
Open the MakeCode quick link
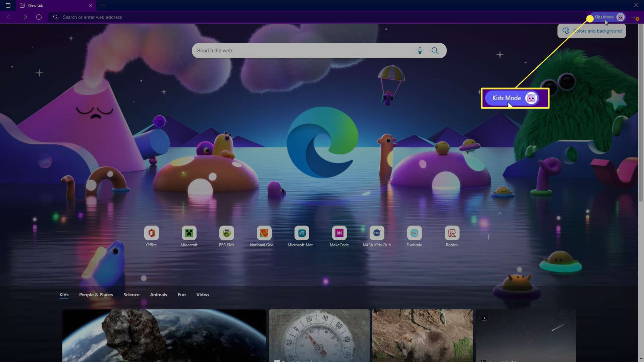(339, 236)
